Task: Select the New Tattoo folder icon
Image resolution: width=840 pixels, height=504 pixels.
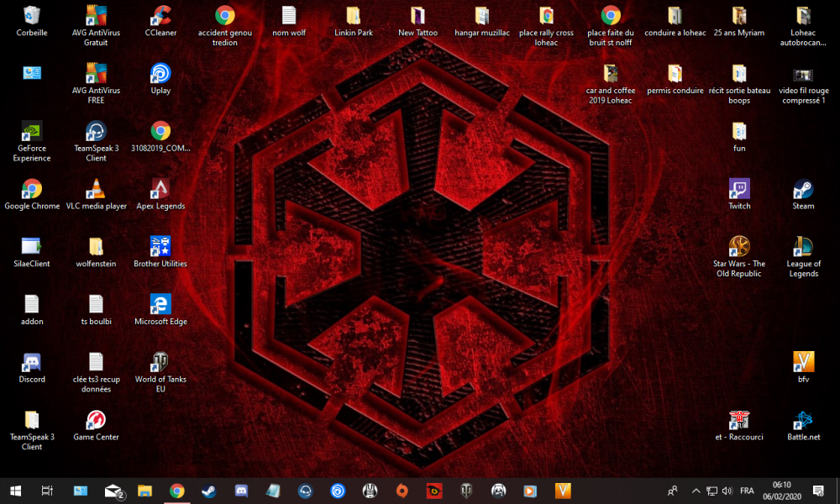Action: [x=417, y=22]
